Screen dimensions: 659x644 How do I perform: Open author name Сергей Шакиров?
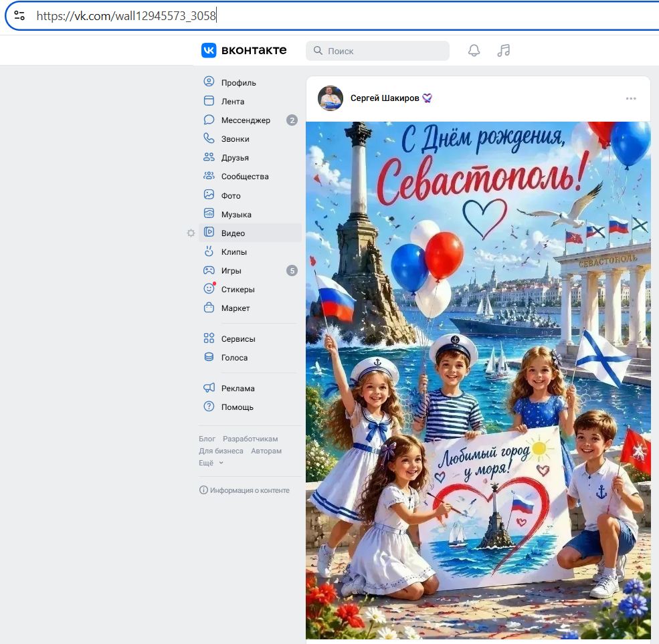(385, 98)
